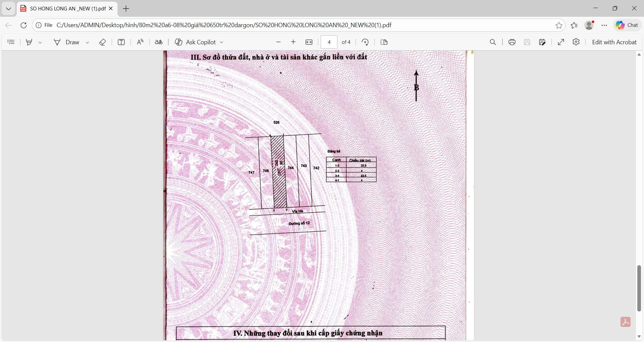Zoom in the PDF page

tap(293, 42)
